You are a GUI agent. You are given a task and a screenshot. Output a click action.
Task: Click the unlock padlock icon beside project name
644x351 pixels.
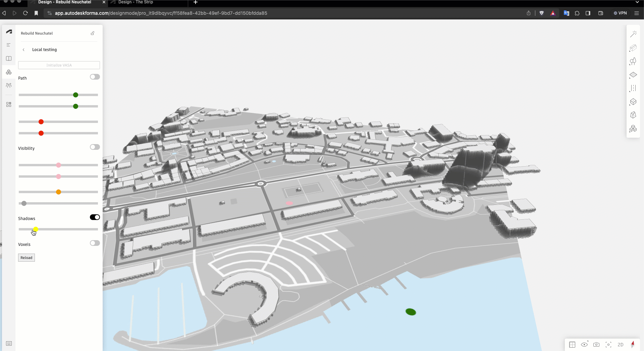(x=93, y=33)
